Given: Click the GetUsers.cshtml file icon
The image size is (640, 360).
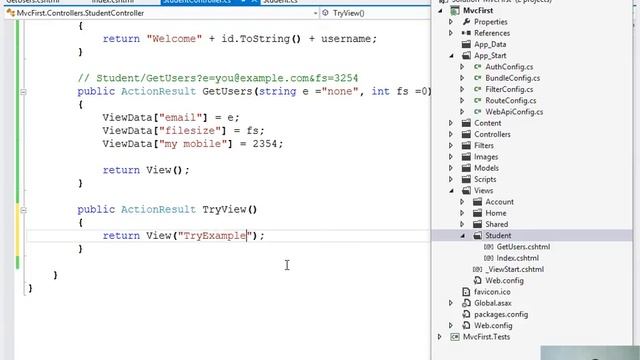Looking at the screenshot, I should (489, 247).
